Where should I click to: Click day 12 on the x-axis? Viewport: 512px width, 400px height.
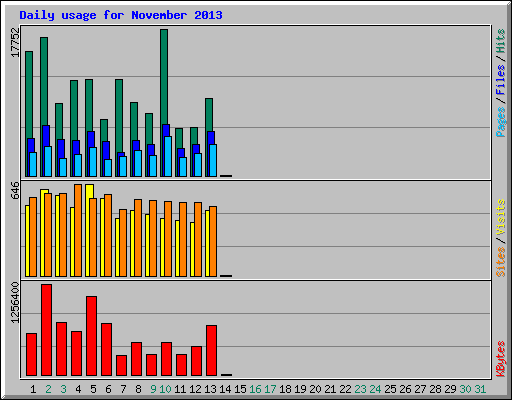(x=195, y=389)
